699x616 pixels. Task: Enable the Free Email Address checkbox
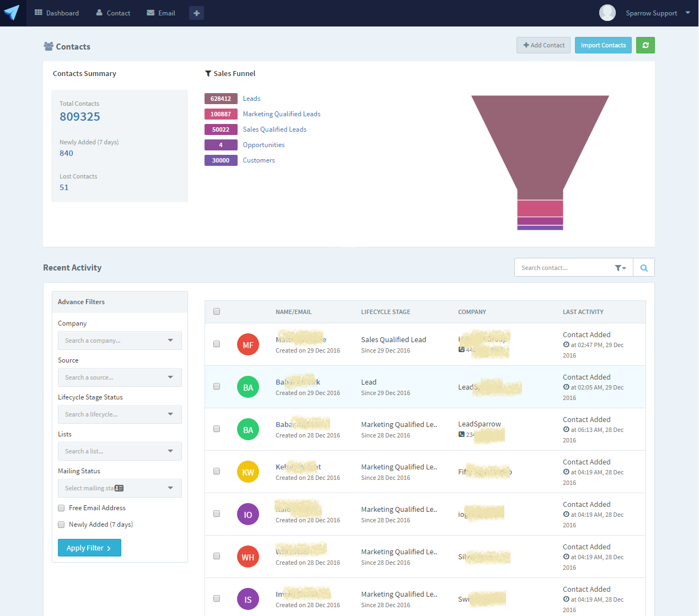61,508
